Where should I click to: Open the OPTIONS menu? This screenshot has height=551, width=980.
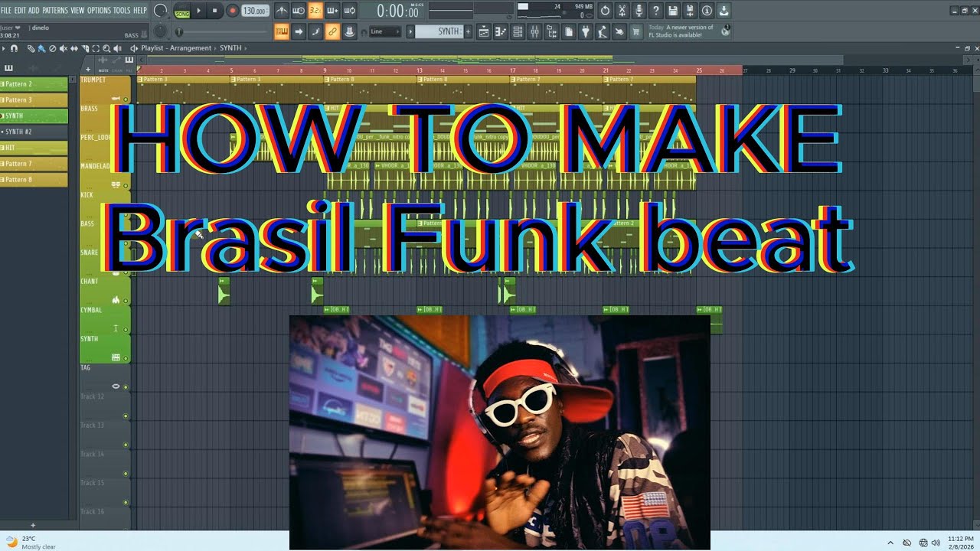point(99,11)
